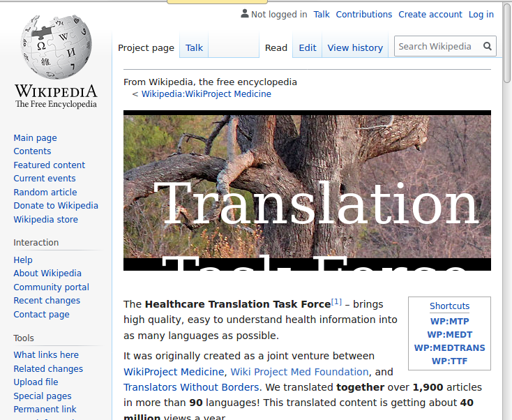Load a Random article
The width and height of the screenshot is (512, 420).
coord(45,192)
